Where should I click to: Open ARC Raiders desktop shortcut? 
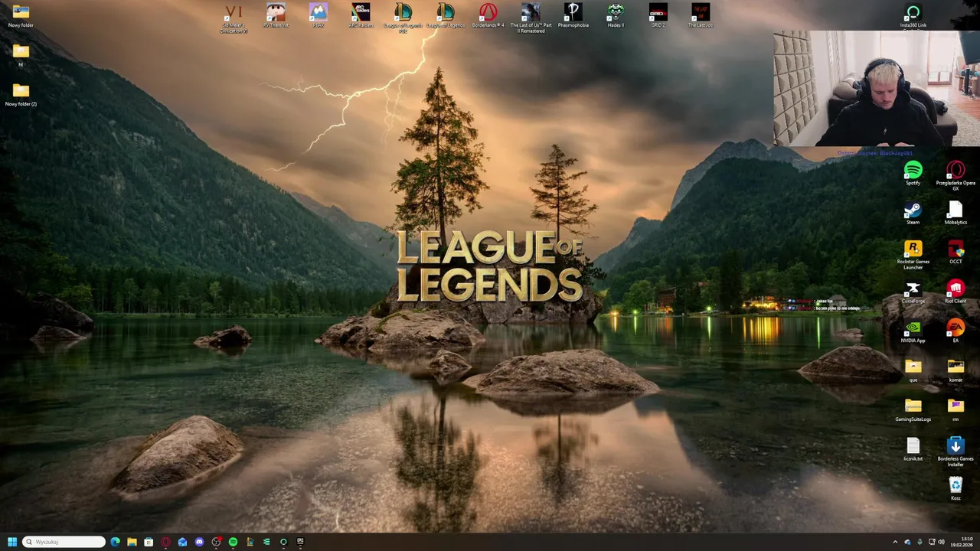361,17
